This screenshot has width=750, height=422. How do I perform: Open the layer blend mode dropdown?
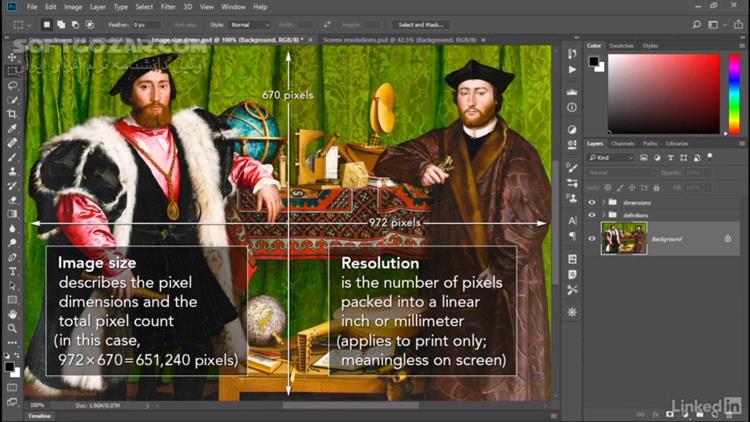click(621, 173)
